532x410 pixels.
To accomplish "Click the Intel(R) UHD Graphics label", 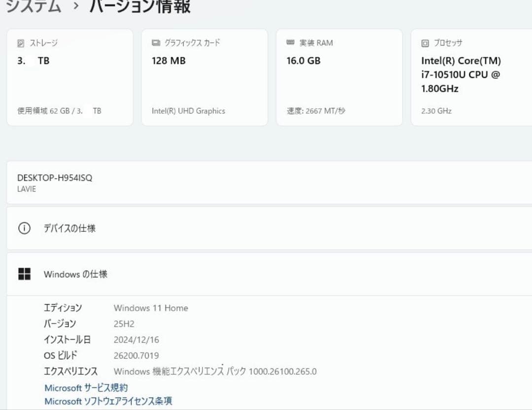I will pos(188,111).
